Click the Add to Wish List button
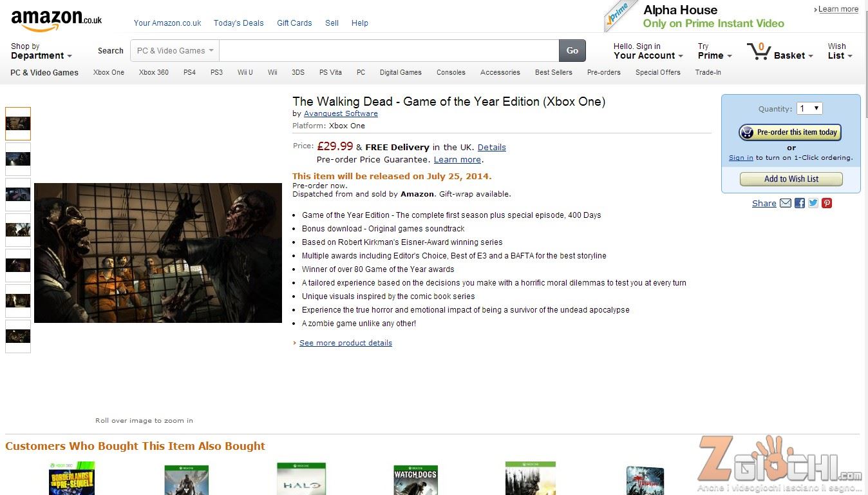Screen dimensions: 868x495 791,179
